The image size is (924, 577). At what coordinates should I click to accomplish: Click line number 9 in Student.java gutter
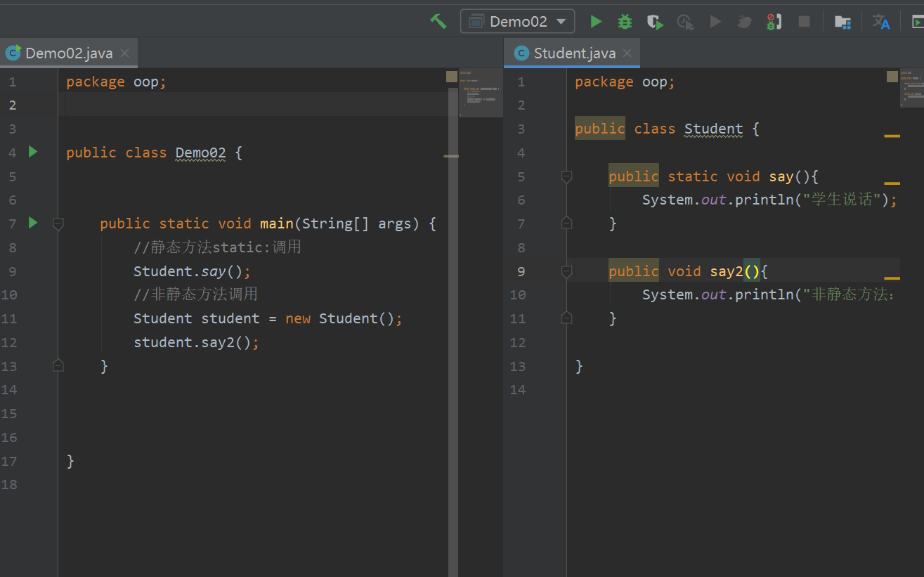pyautogui.click(x=521, y=271)
